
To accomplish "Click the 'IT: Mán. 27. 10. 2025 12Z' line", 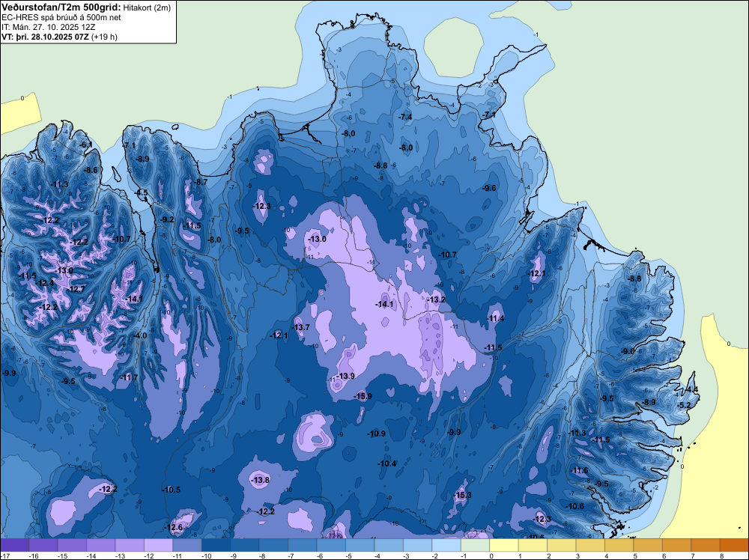I will click(x=48, y=27).
